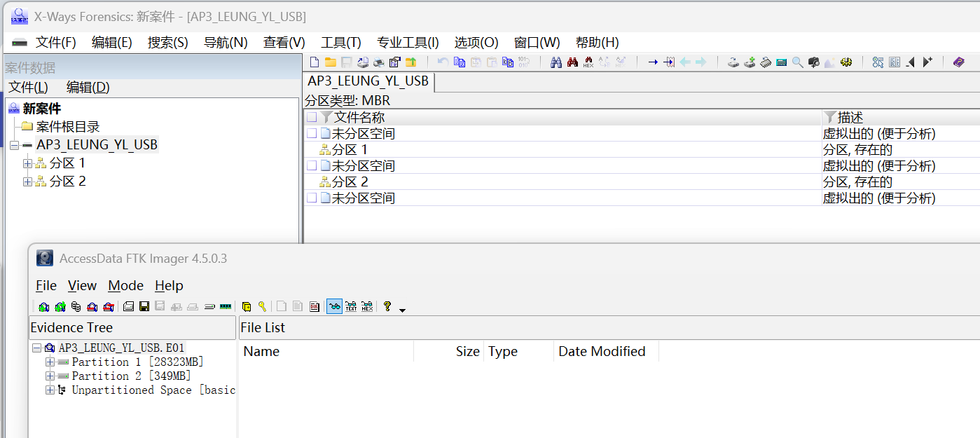Click the camera icon in X-Ways toolbar
This screenshot has width=980, height=438.
tap(813, 62)
